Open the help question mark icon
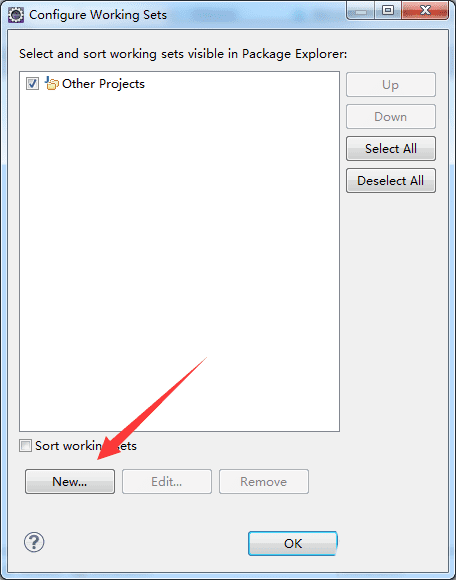Viewport: 456px width, 580px height. point(34,542)
